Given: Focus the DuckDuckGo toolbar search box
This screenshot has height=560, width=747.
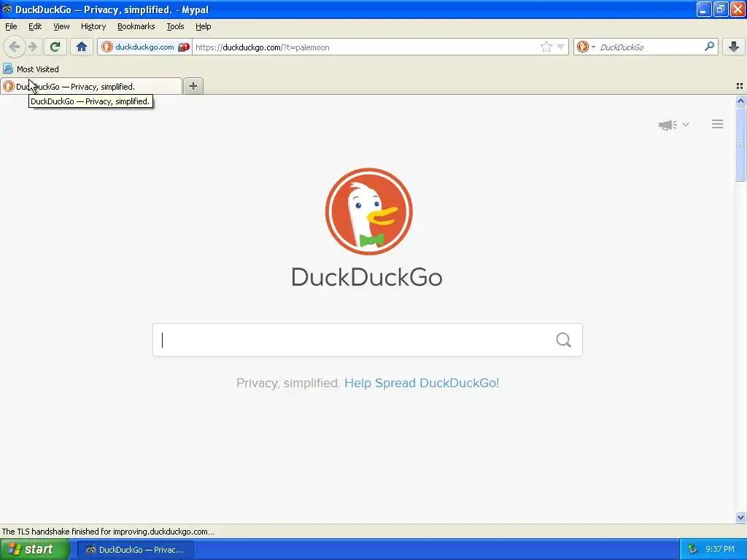Looking at the screenshot, I should [x=650, y=47].
